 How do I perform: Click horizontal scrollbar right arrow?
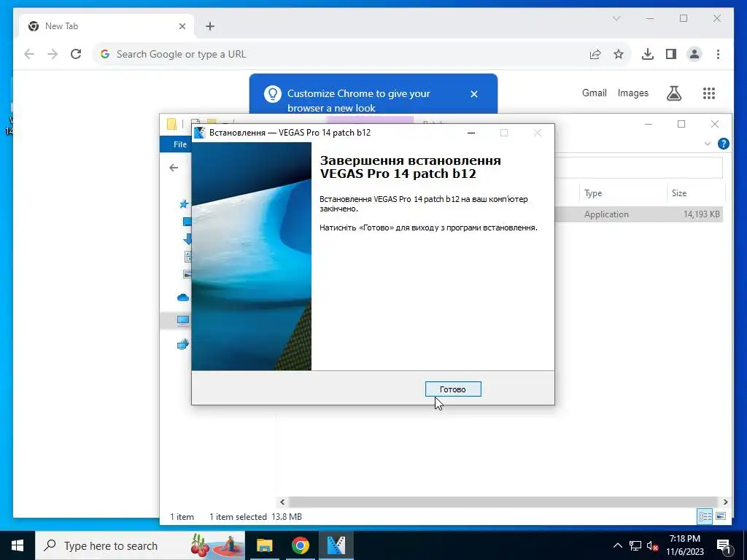point(725,502)
